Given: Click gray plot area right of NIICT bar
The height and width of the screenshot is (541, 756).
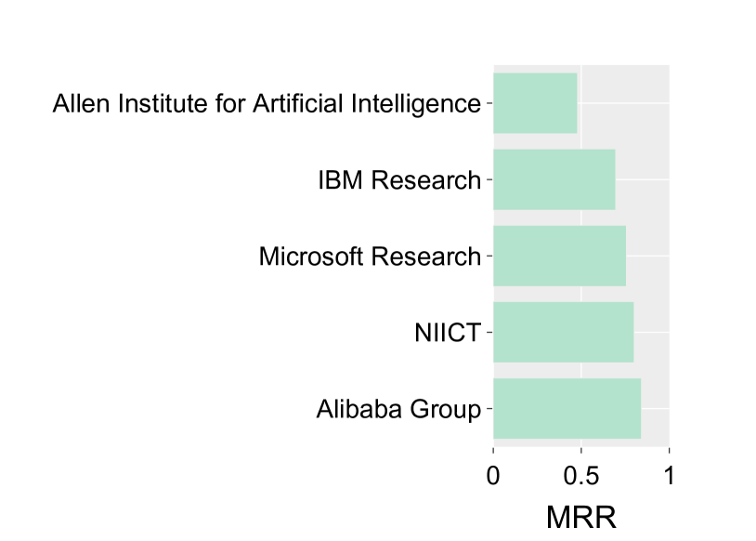Looking at the screenshot, I should (651, 332).
